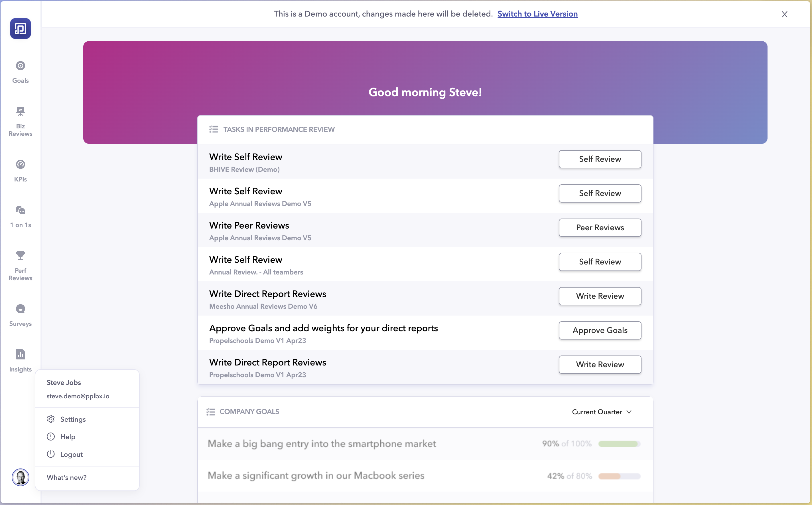This screenshot has width=812, height=505.
Task: Click the Macbook series goal progress bar
Action: [620, 476]
